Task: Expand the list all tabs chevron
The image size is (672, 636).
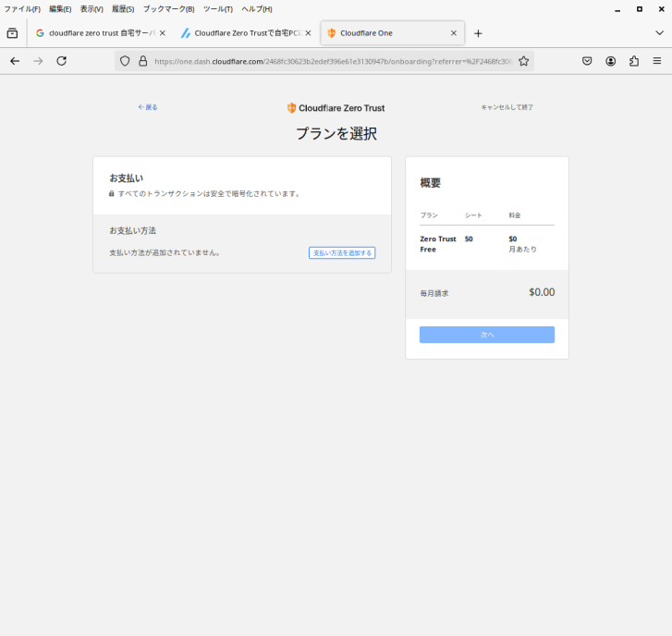Action: (660, 33)
